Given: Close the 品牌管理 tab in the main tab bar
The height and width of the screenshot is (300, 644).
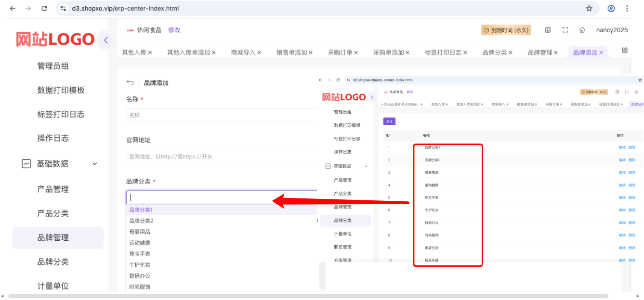Looking at the screenshot, I should [x=556, y=52].
